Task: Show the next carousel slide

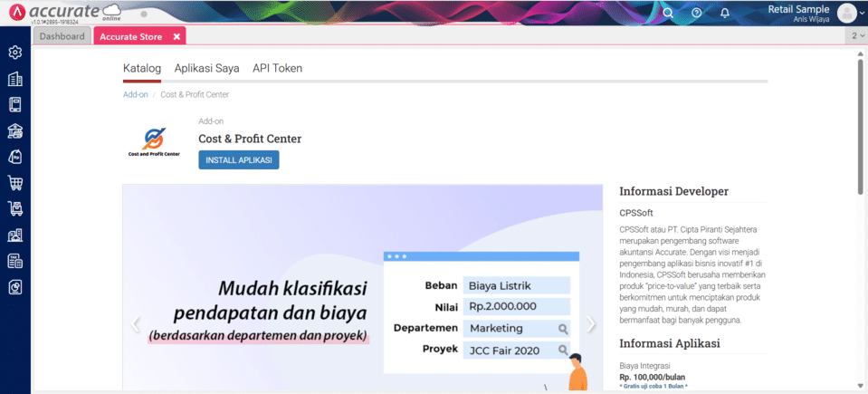Action: tap(591, 324)
